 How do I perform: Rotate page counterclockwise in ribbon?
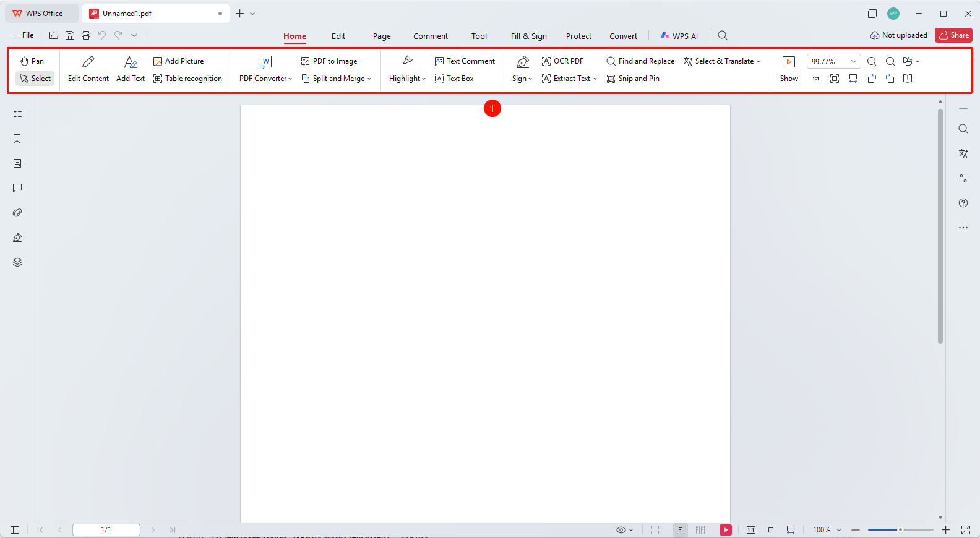click(872, 79)
